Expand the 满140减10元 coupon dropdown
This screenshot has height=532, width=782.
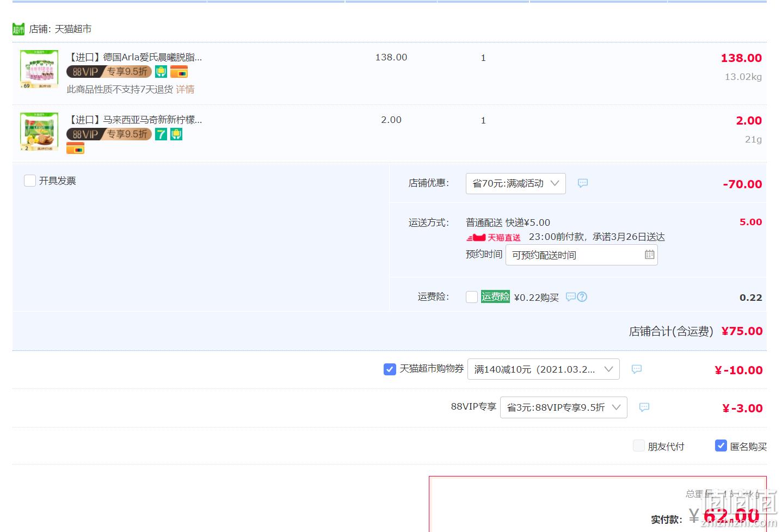(x=544, y=369)
